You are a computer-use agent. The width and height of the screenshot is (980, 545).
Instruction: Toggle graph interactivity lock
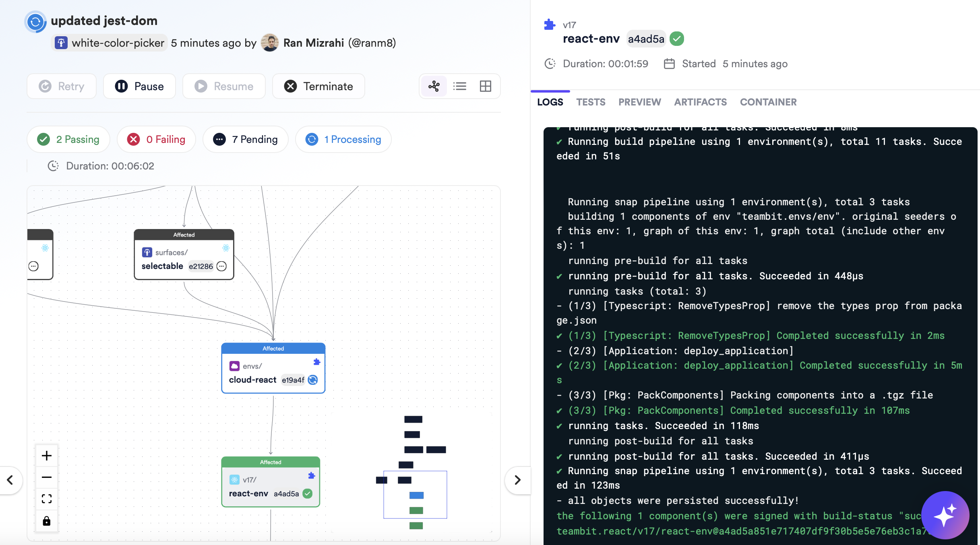47,521
